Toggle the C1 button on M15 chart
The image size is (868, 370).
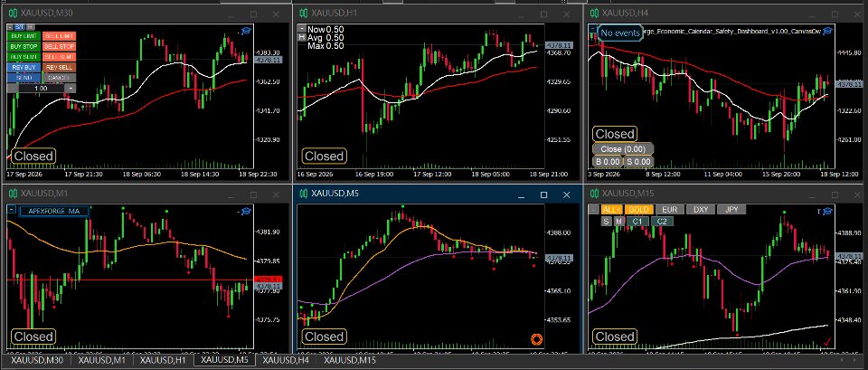637,221
